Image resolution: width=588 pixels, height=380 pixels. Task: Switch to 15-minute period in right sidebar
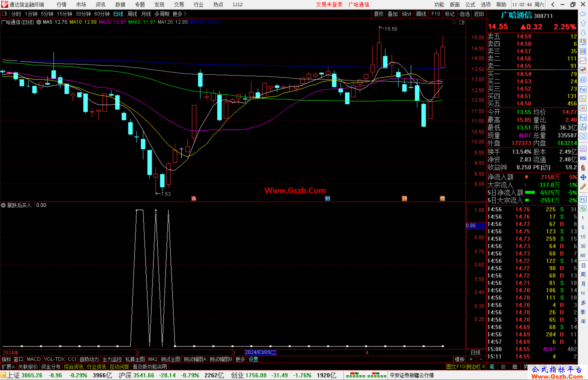[x=583, y=237]
